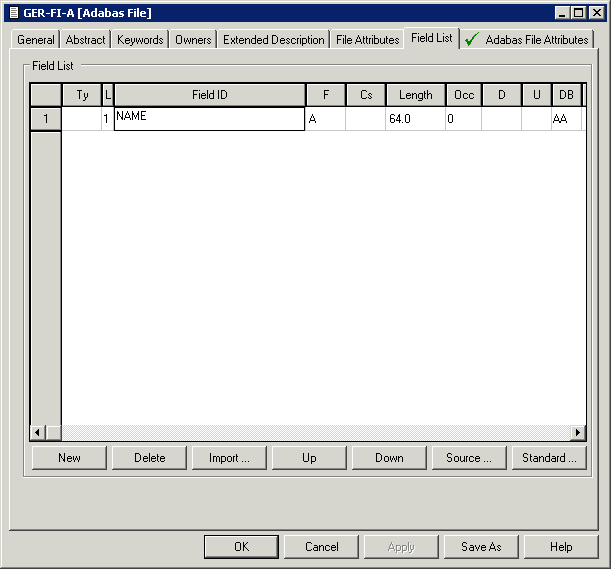Switch to the File Attributes tab
This screenshot has height=569, width=612.
click(367, 40)
